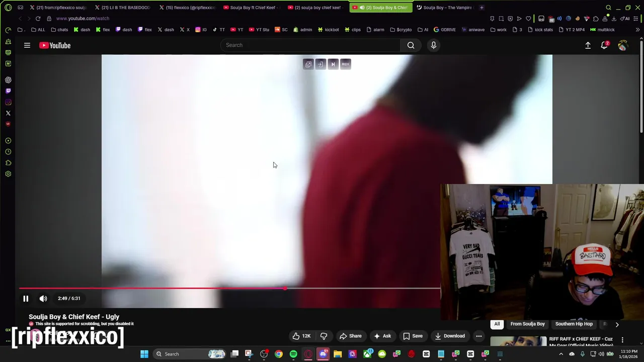This screenshot has width=644, height=362.
Task: Click in the YouTube search field
Action: click(x=310, y=45)
